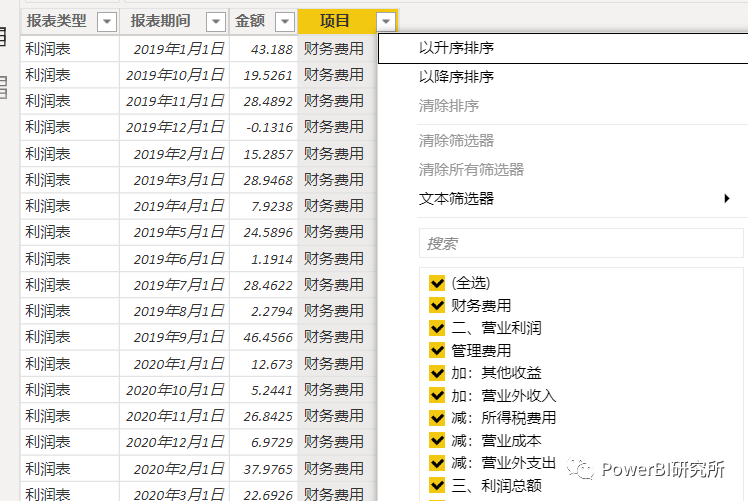Screen dimensions: 748x501
Task: Click the date cell 2019年12月1日
Action: tap(175, 127)
